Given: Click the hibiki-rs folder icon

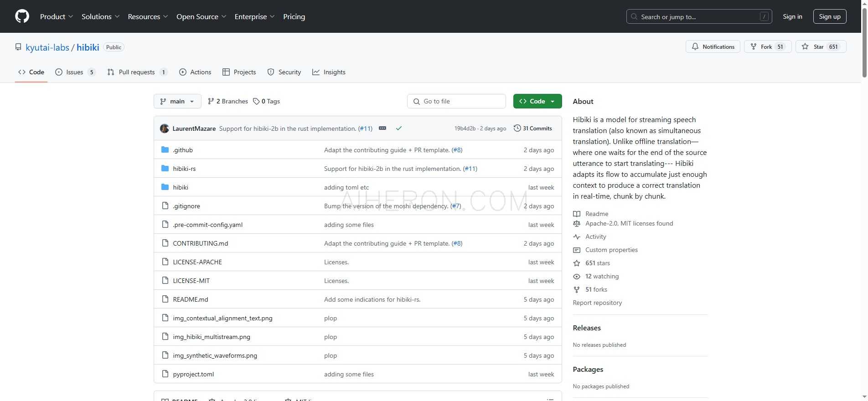Looking at the screenshot, I should tap(165, 169).
